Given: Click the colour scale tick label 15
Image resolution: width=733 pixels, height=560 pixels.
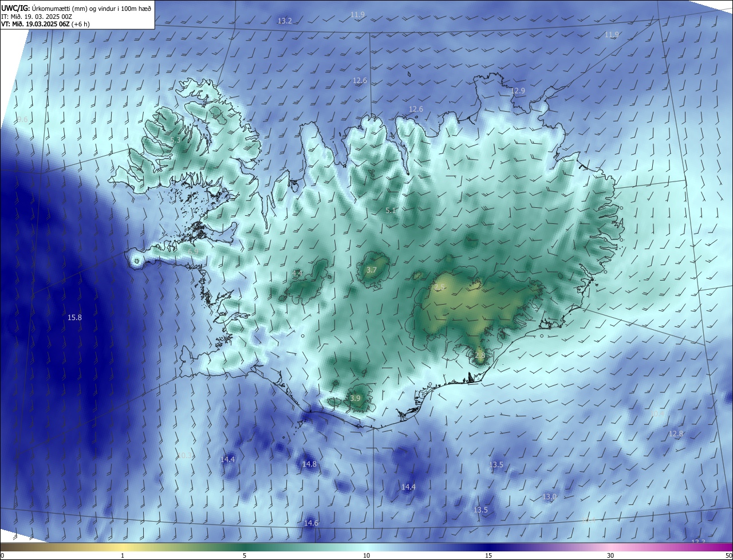Looking at the screenshot, I should tap(488, 556).
